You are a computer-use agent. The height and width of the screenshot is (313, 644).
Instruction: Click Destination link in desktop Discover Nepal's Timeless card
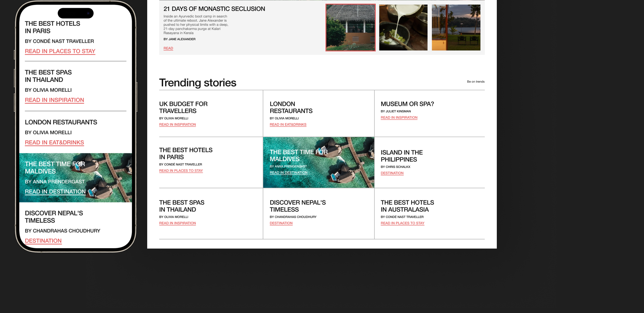point(281,223)
